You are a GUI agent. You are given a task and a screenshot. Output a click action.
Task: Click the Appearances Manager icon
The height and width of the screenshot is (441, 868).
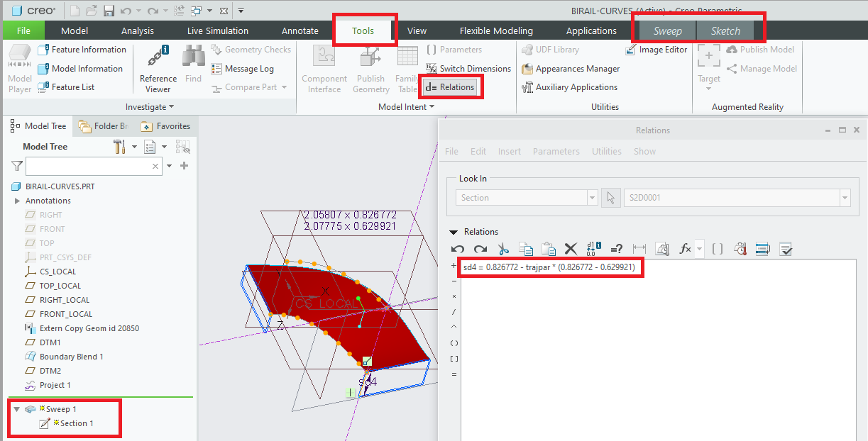click(527, 69)
